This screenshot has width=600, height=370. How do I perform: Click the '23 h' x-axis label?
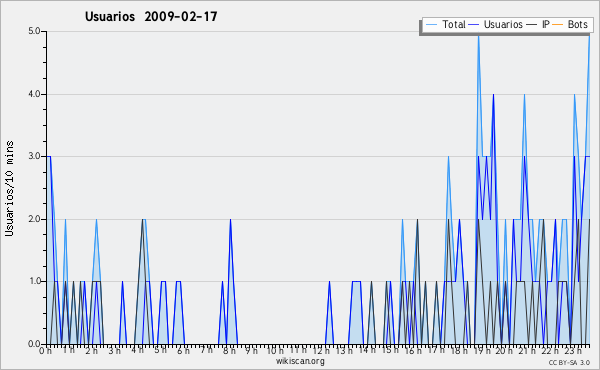573,351
